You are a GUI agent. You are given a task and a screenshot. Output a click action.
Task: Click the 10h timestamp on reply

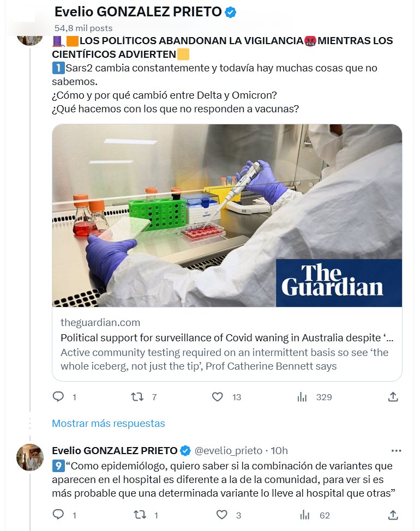tap(280, 450)
